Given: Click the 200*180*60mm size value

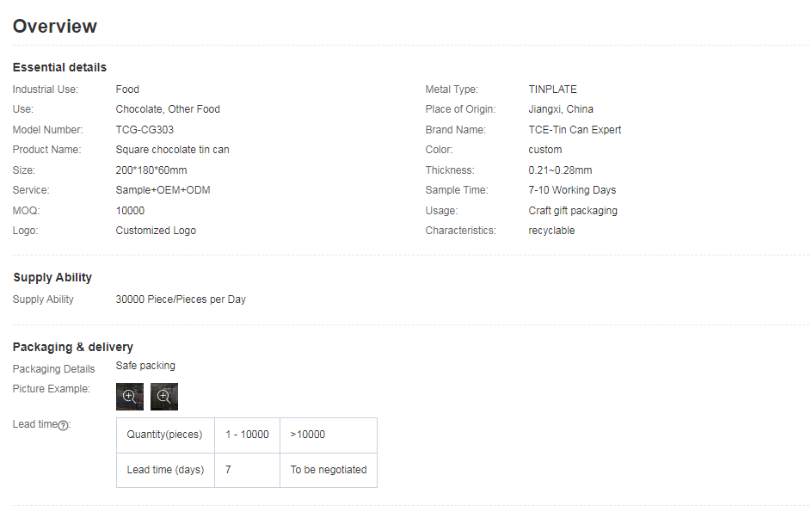Looking at the screenshot, I should coord(151,170).
